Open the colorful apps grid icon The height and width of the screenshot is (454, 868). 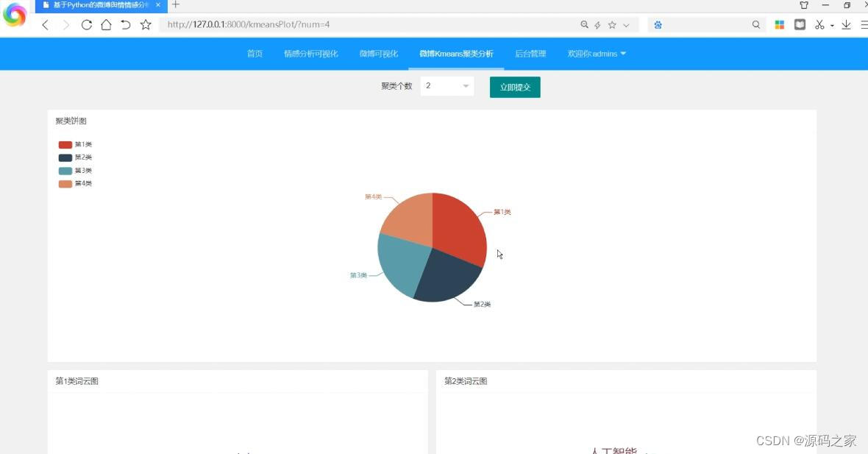tap(780, 25)
